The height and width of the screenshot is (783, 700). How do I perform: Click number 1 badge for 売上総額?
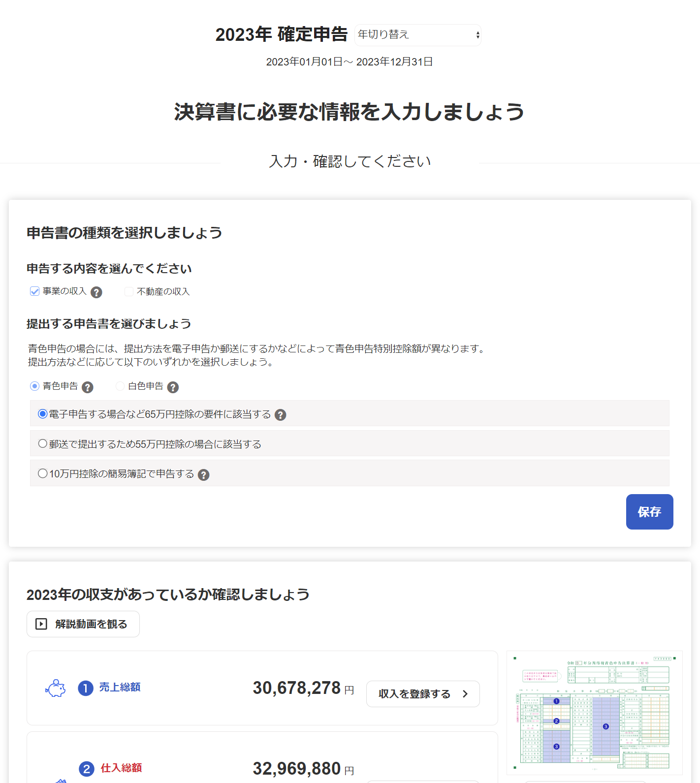[x=86, y=688]
